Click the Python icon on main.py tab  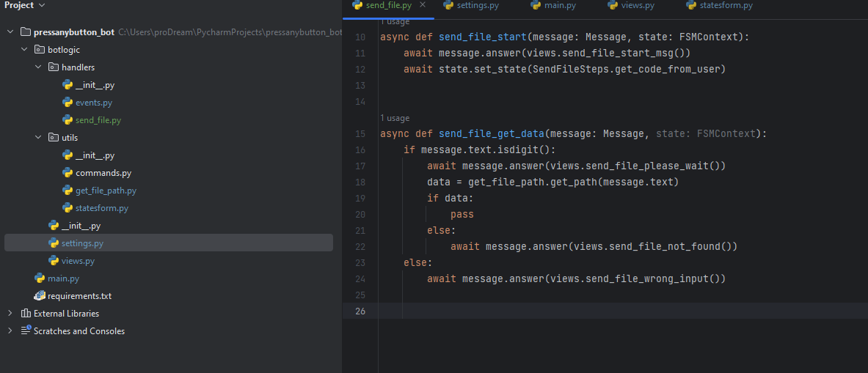536,6
